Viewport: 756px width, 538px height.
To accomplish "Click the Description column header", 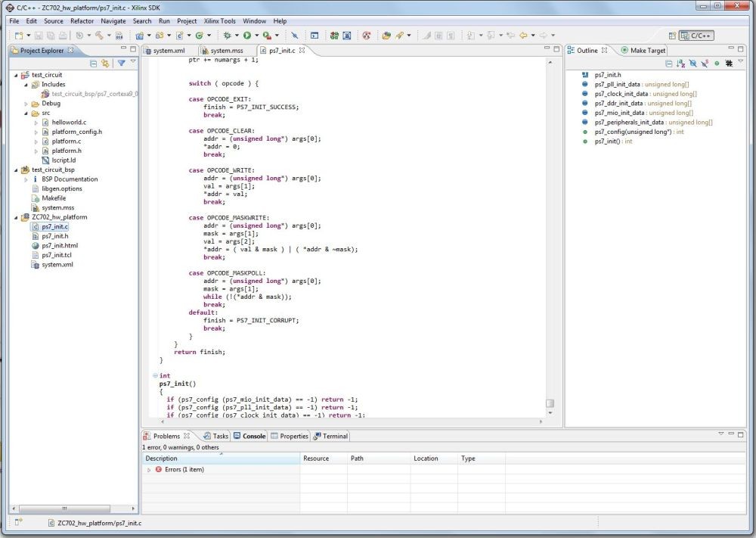I will pos(221,459).
